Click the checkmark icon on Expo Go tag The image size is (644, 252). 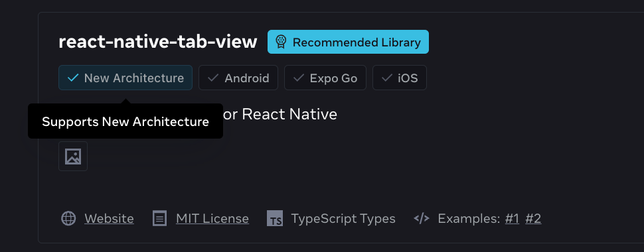[299, 78]
